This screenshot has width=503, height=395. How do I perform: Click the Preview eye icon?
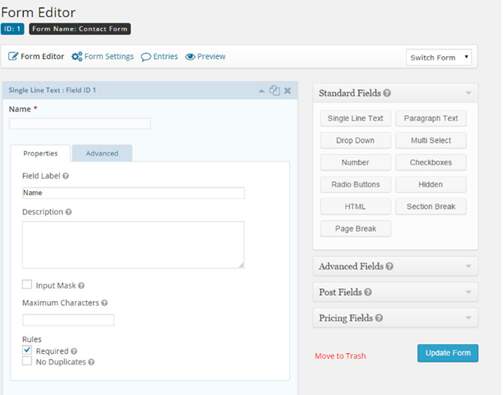click(190, 57)
